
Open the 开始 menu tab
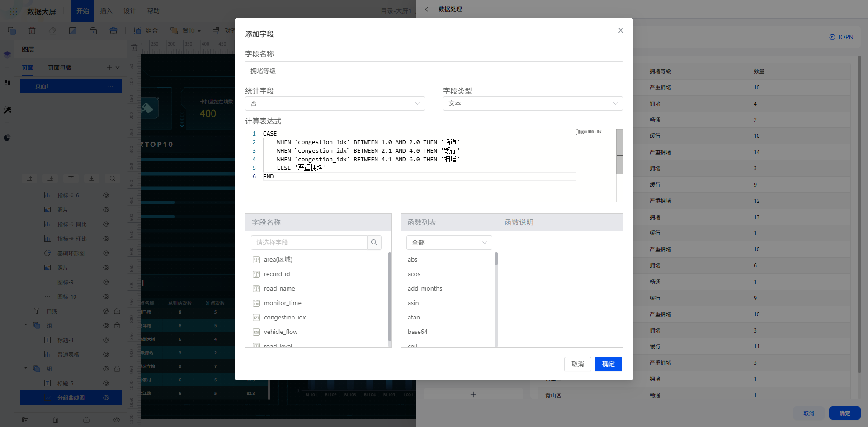83,11
